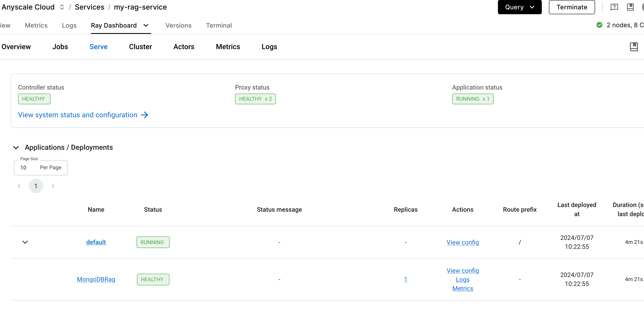This screenshot has height=317, width=644.
Task: Open the Overview tab
Action: pos(16,46)
